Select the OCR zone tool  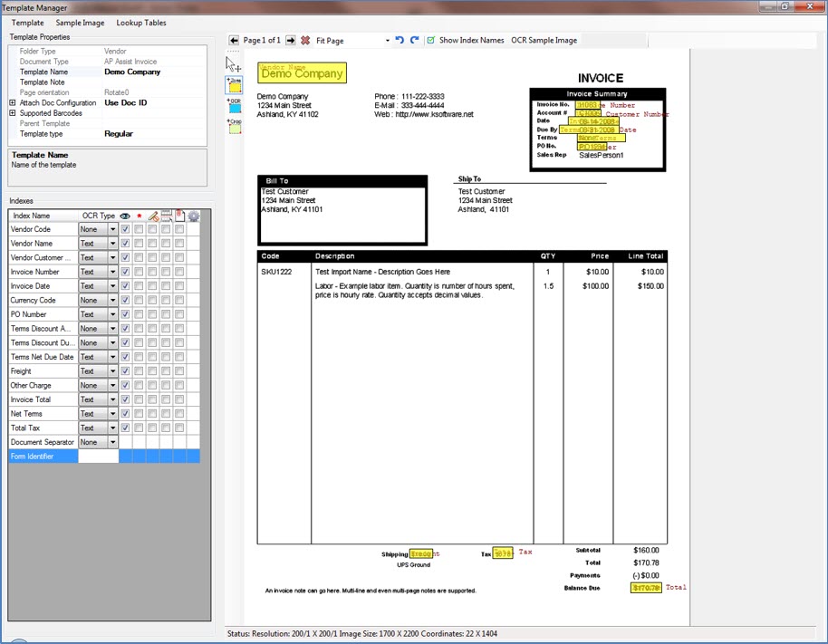[235, 106]
